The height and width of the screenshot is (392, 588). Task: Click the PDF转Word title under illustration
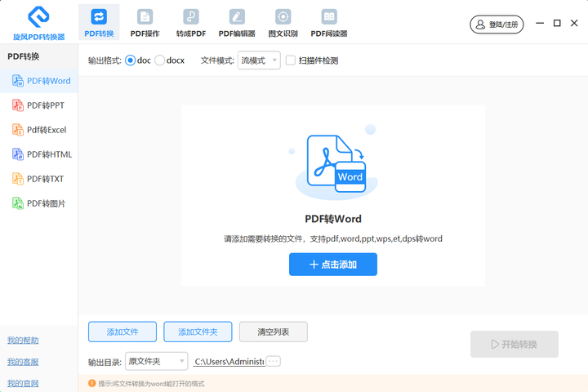pos(333,219)
